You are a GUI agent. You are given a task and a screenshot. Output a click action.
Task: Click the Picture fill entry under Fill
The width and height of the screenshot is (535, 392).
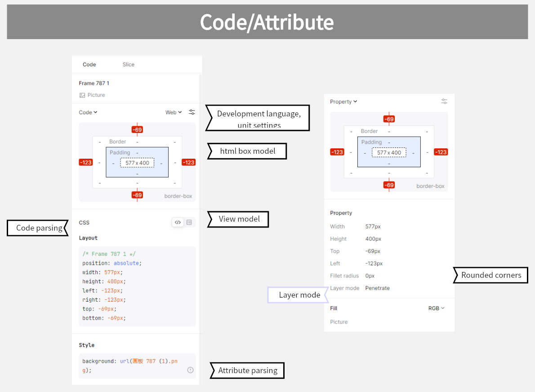(x=339, y=322)
